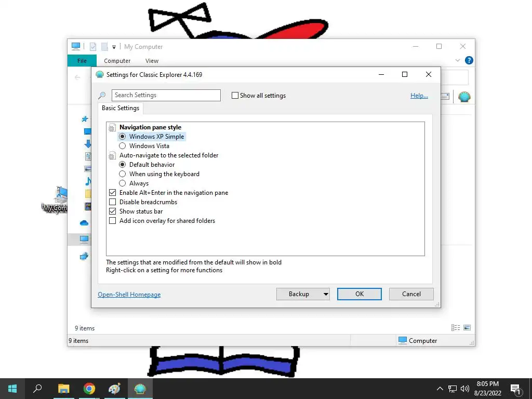Screen dimensions: 532x399
Task: Select Windows Vista navigation pane style
Action: tap(123, 146)
